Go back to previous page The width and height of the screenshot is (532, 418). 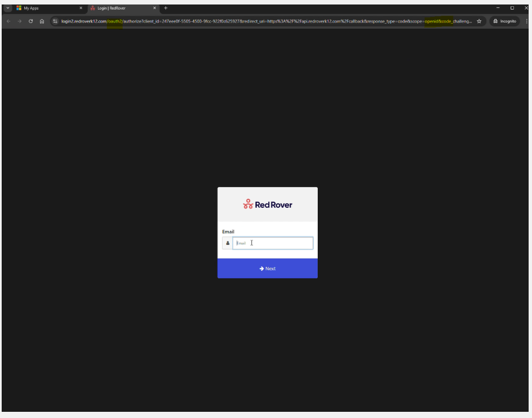point(8,21)
